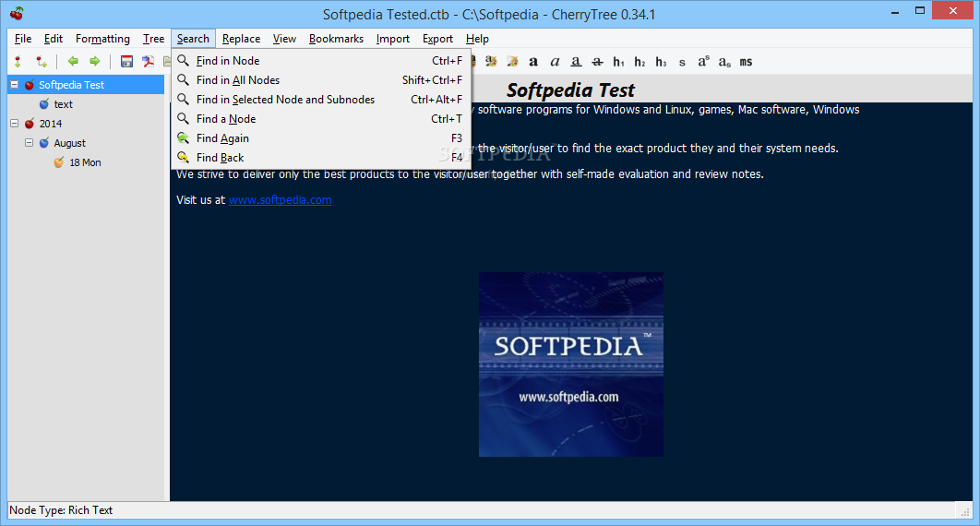Choose Find in All Nodes
The width and height of the screenshot is (980, 526).
point(320,80)
